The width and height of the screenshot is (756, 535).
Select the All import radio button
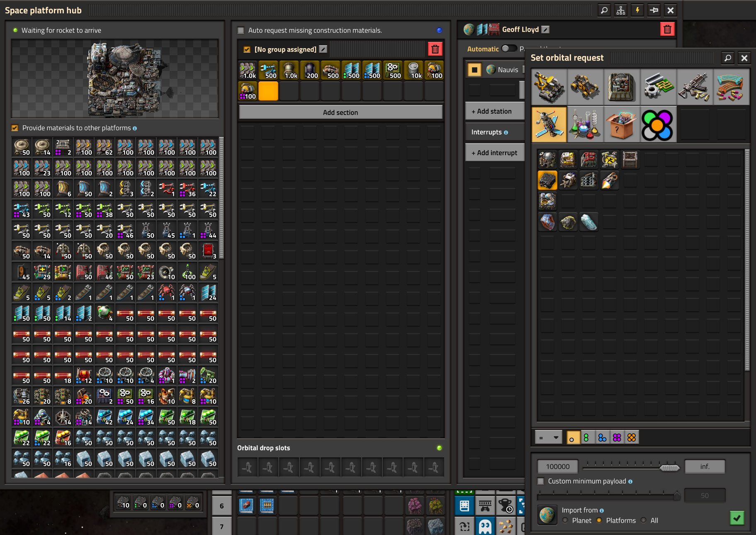tap(643, 520)
